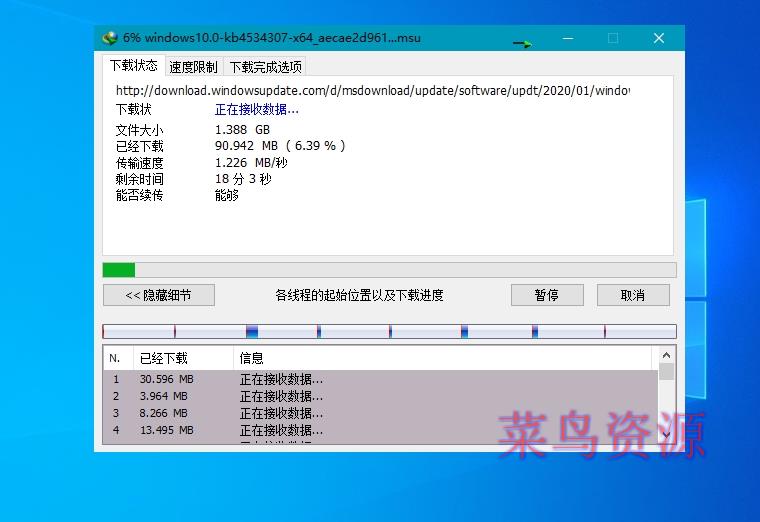Cancel the download with 取消 button
The image size is (760, 522).
[x=633, y=295]
